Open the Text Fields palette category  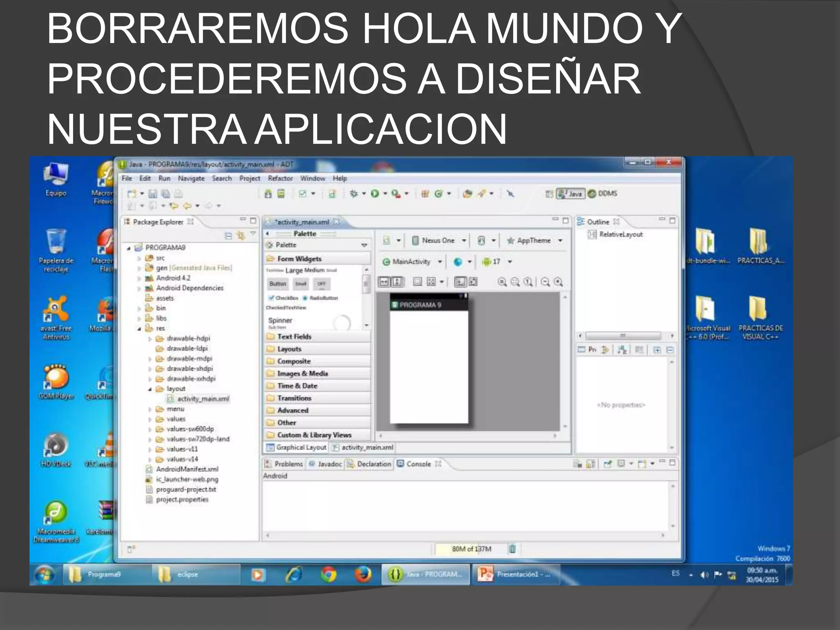(318, 337)
